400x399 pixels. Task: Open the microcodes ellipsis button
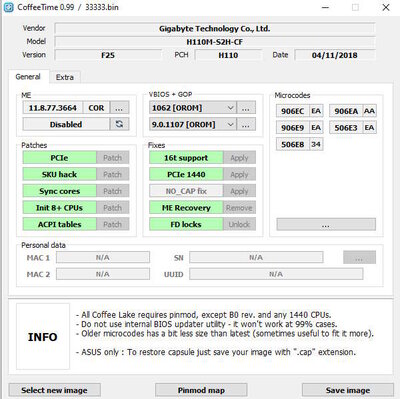point(326,224)
